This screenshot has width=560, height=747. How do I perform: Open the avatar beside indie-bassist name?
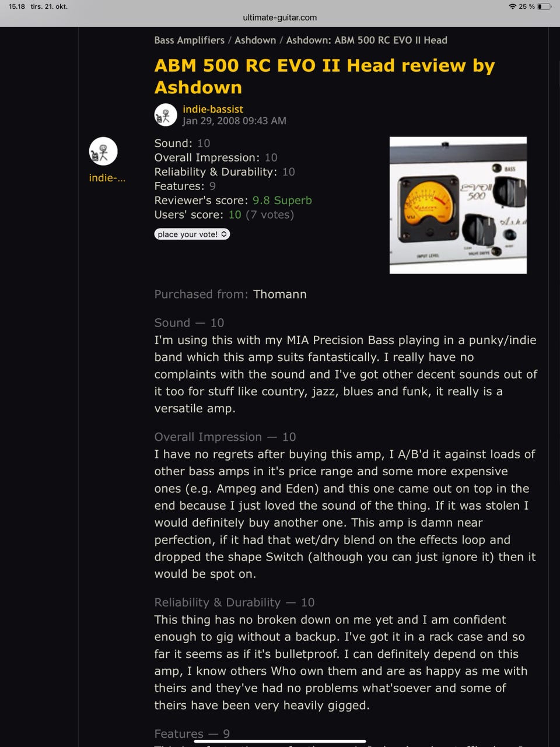[x=166, y=115]
